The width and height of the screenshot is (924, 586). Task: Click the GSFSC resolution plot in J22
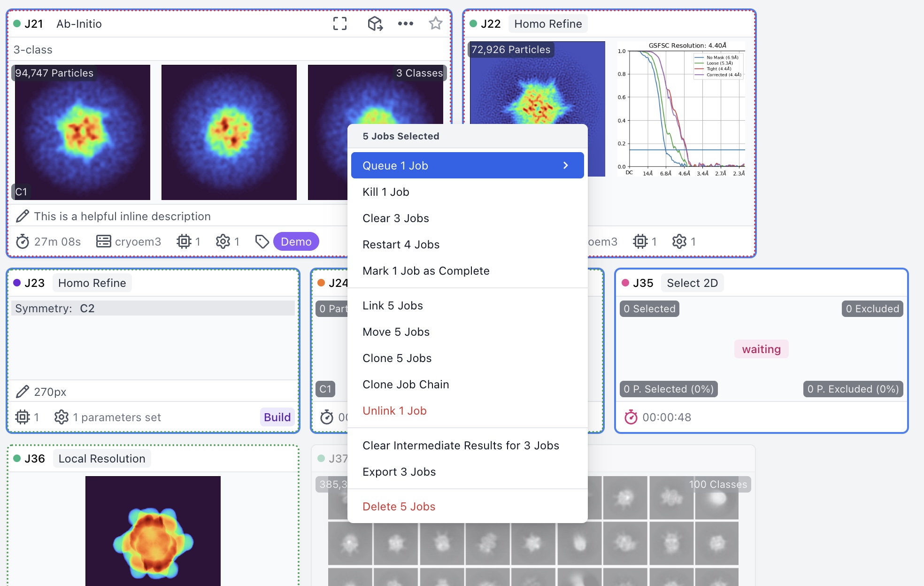[x=681, y=109]
